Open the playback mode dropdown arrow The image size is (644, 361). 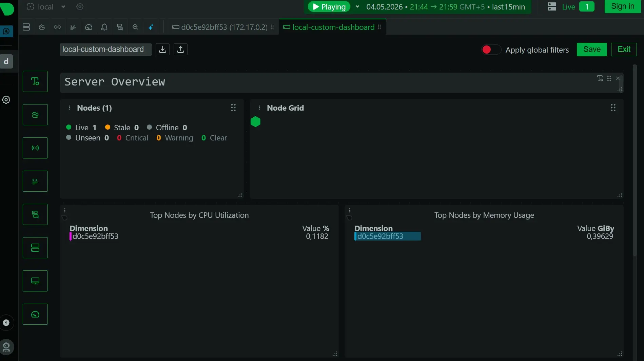[x=357, y=7]
